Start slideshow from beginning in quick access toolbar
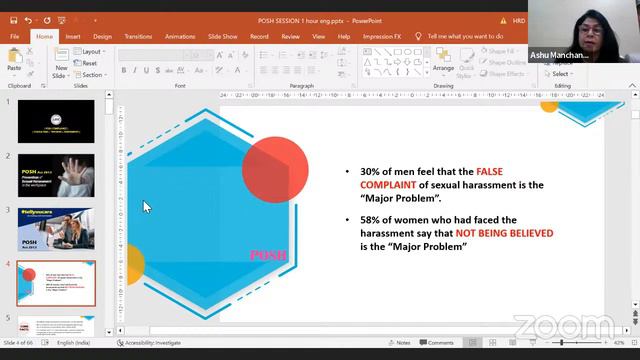This screenshot has width=640, height=360. tap(62, 20)
